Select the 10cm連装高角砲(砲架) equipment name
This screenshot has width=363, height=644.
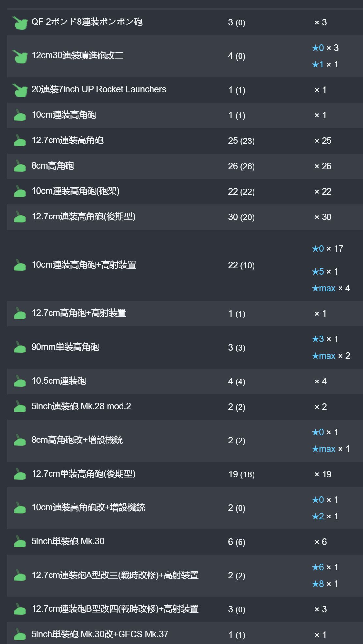click(x=76, y=191)
